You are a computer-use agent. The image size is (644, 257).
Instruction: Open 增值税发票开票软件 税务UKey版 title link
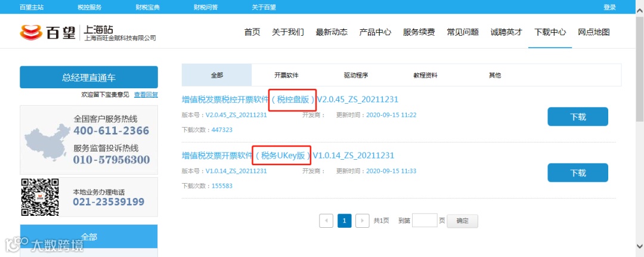tap(288, 156)
